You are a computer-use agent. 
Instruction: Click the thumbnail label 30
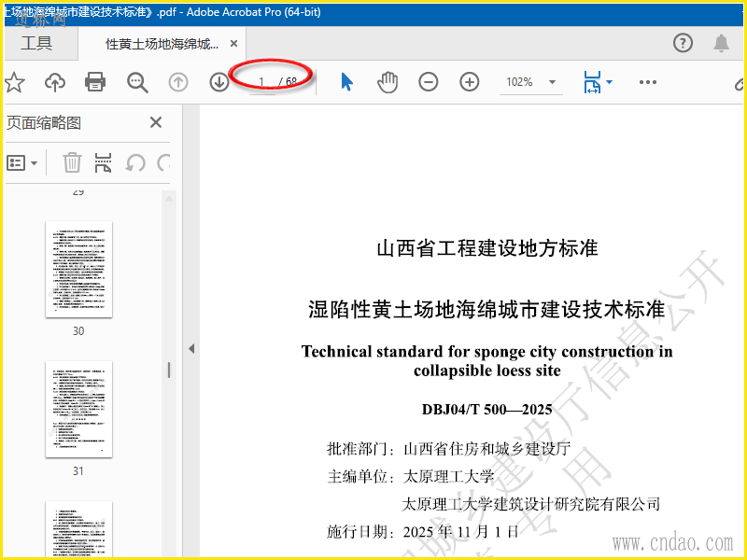point(78,331)
